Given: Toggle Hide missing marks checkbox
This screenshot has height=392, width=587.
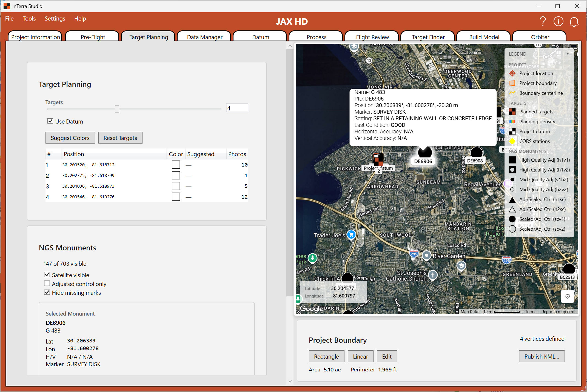Looking at the screenshot, I should pos(47,292).
